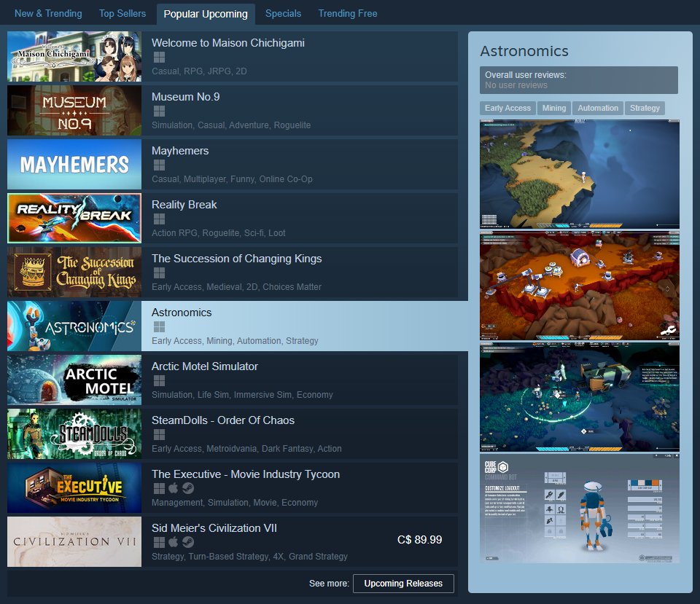Select the Automation tag in preview panel
The width and height of the screenshot is (700, 604).
click(x=598, y=108)
